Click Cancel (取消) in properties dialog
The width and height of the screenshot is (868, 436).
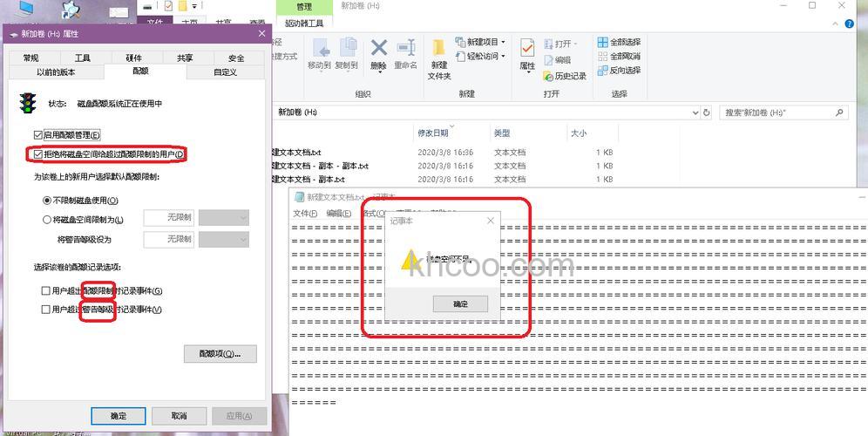(179, 415)
